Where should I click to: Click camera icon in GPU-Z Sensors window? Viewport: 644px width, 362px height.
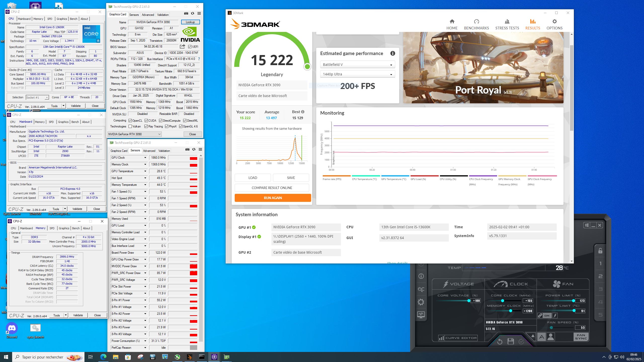pyautogui.click(x=187, y=149)
